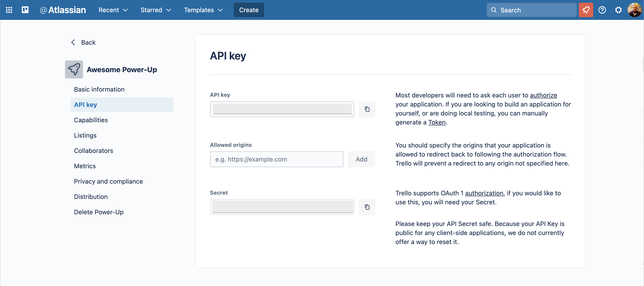Expand the Recent dropdown menu
Screen dimensions: 644x286
(x=113, y=10)
